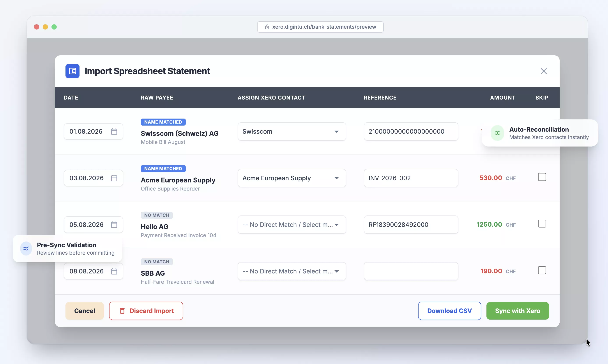Viewport: 608px width, 364px height.
Task: Open calendar picker for 03.08.2026 date
Action: click(x=114, y=178)
